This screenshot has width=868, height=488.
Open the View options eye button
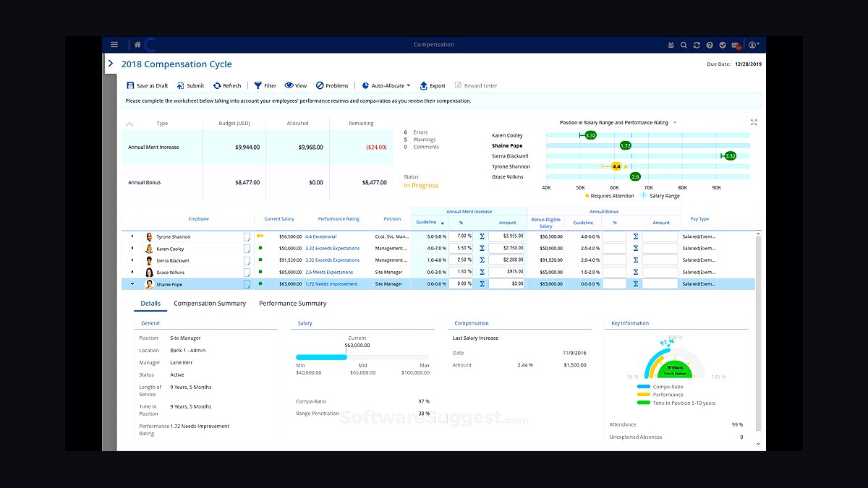pos(296,85)
